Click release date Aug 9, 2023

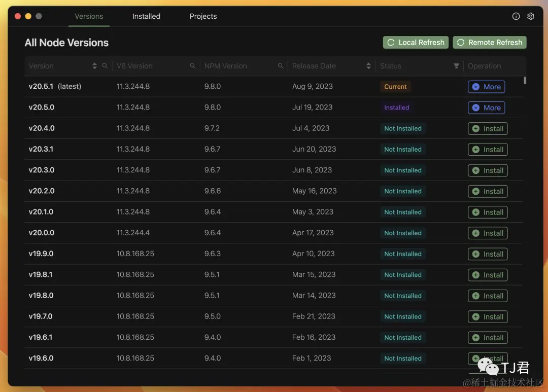coord(313,86)
